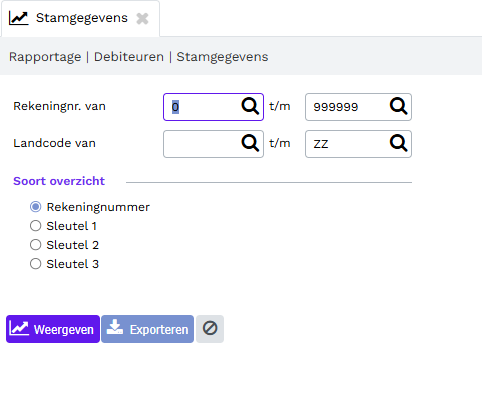Open lookup for Rekeningnr. t/m 999999 field
This screenshot has width=482, height=396.
(x=398, y=106)
